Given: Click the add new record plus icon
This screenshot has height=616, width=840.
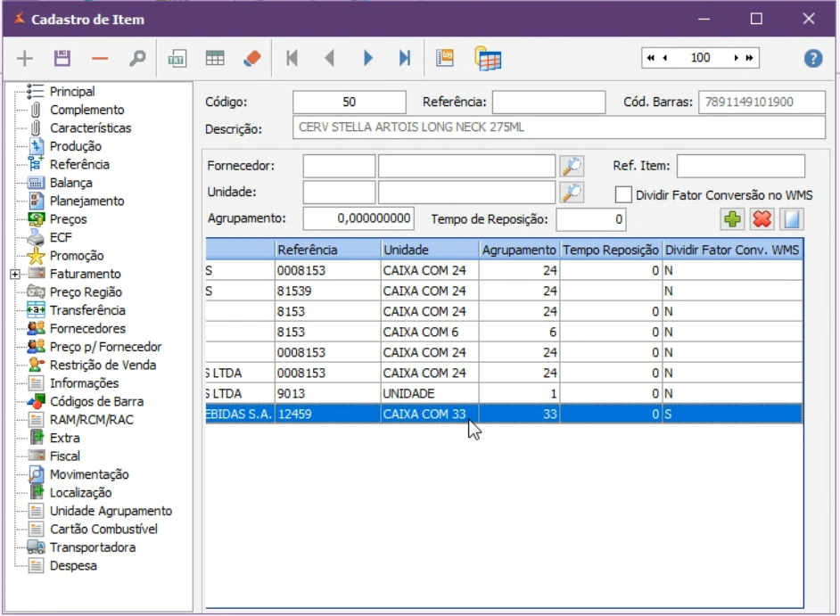Looking at the screenshot, I should (x=25, y=59).
